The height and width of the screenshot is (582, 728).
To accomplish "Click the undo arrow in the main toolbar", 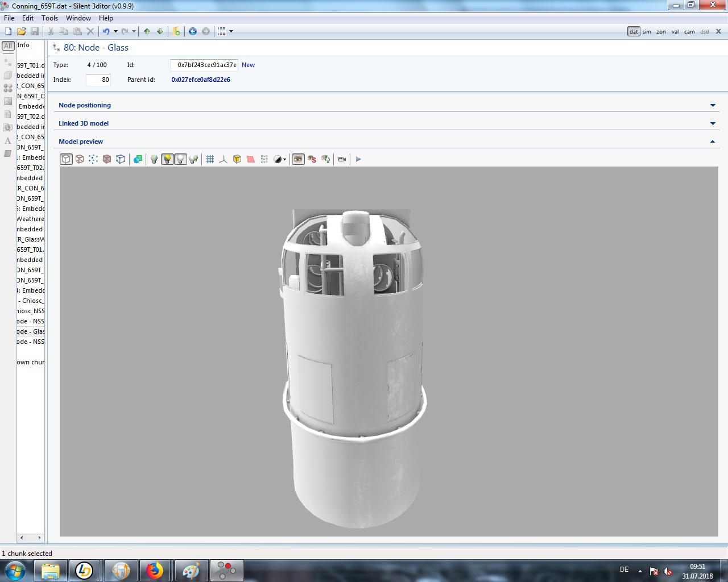I will 106,31.
